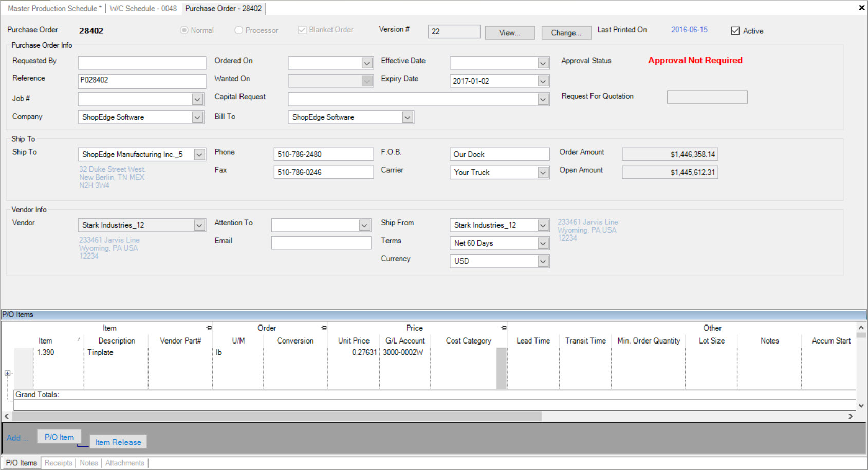Screen dimensions: 868x470
Task: Open the Attachments tab
Action: coord(125,463)
